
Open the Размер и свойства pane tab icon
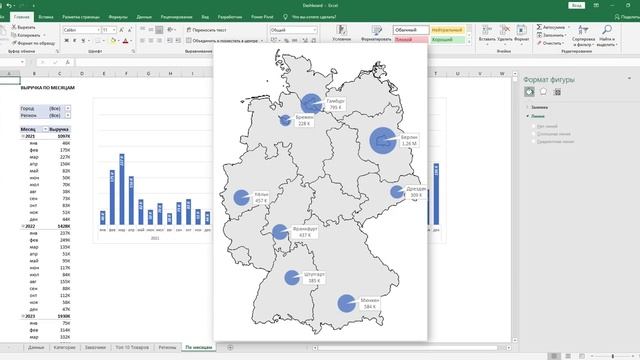(557, 92)
